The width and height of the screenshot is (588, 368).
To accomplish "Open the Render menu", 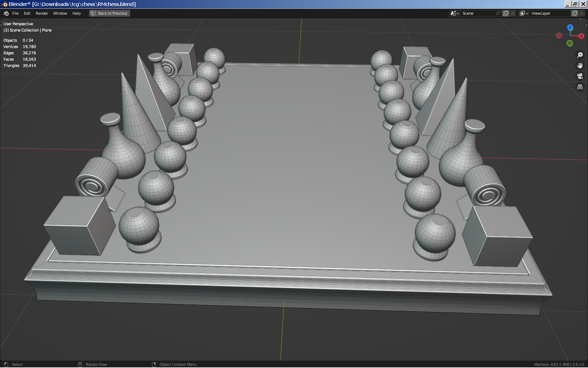I will (x=42, y=13).
